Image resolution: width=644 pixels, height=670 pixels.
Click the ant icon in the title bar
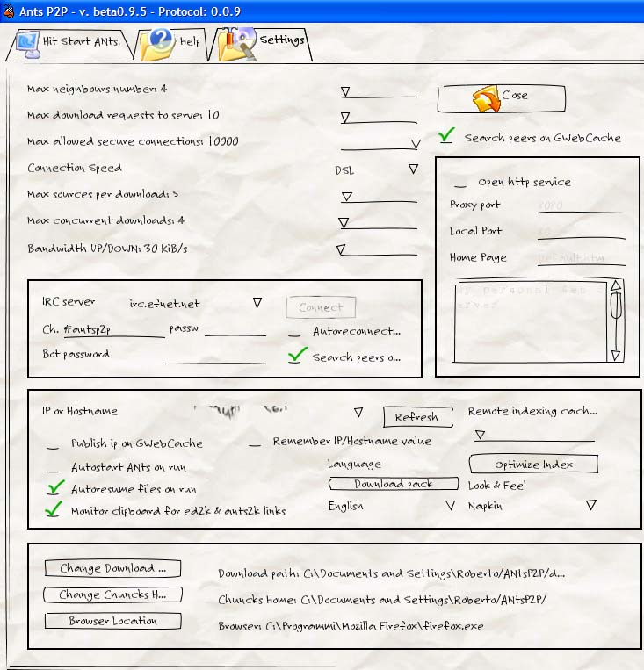(10, 10)
